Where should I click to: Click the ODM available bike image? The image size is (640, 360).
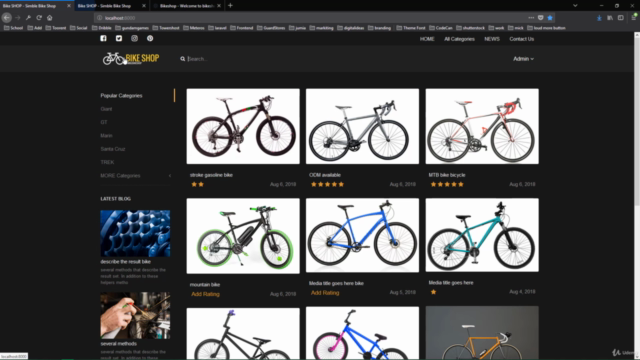coord(362,127)
